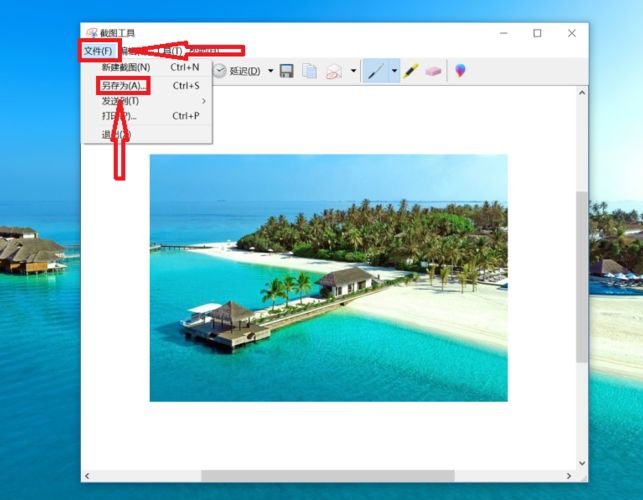Click the Snipping Tool title bar icon

click(x=92, y=33)
